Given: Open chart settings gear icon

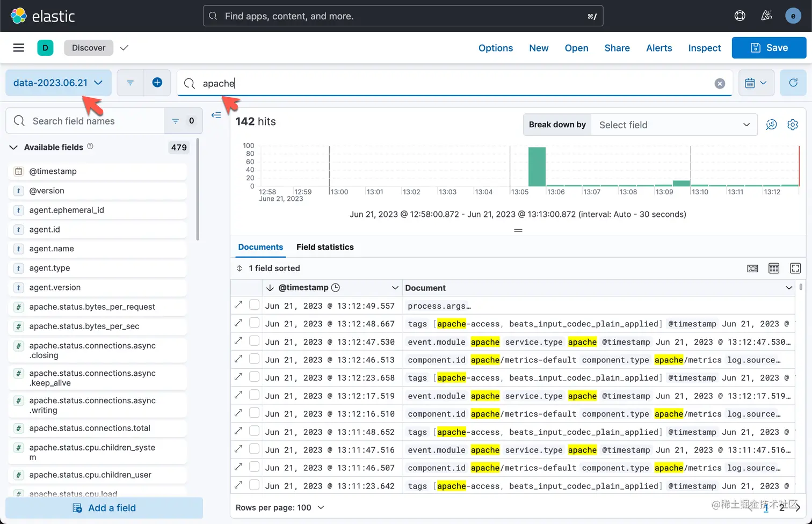Looking at the screenshot, I should tap(793, 125).
